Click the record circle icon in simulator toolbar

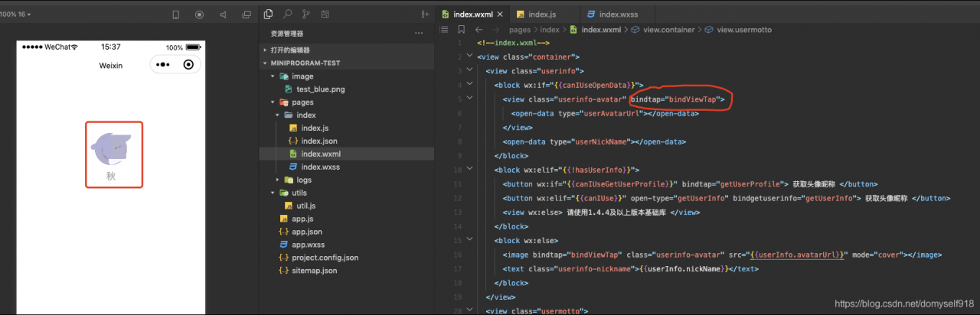pos(199,15)
